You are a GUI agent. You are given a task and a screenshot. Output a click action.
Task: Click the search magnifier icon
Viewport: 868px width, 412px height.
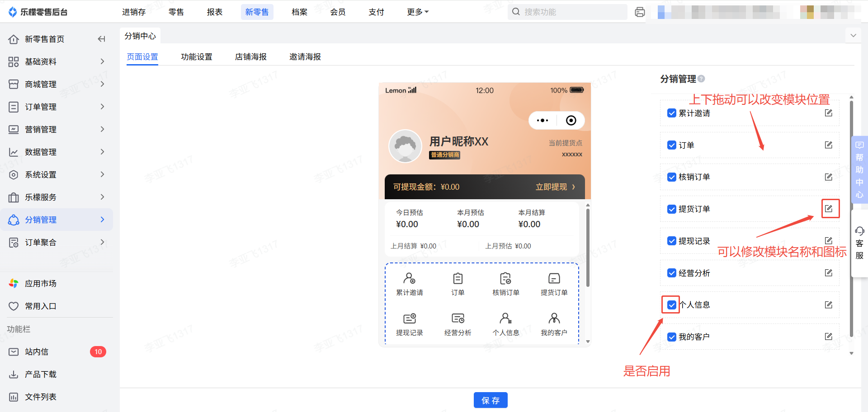516,12
